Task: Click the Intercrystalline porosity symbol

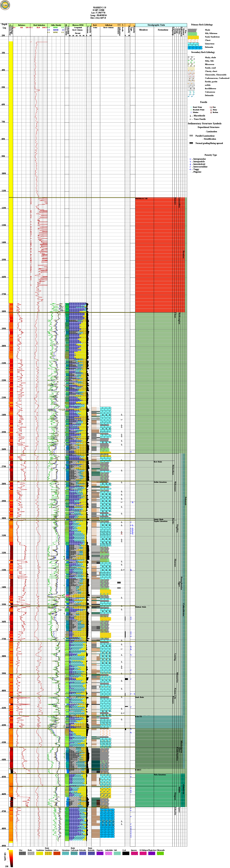Action: [190, 167]
